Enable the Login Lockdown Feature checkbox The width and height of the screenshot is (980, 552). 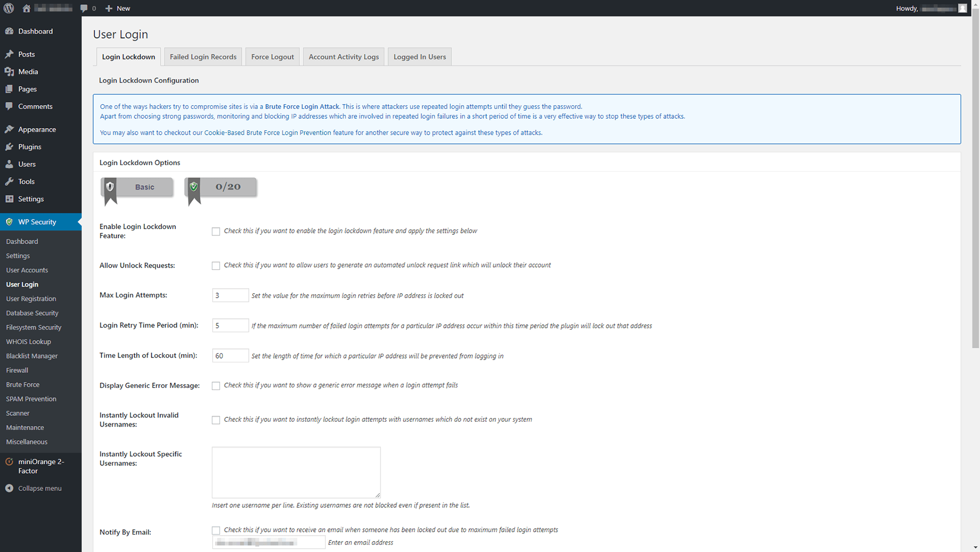point(216,232)
